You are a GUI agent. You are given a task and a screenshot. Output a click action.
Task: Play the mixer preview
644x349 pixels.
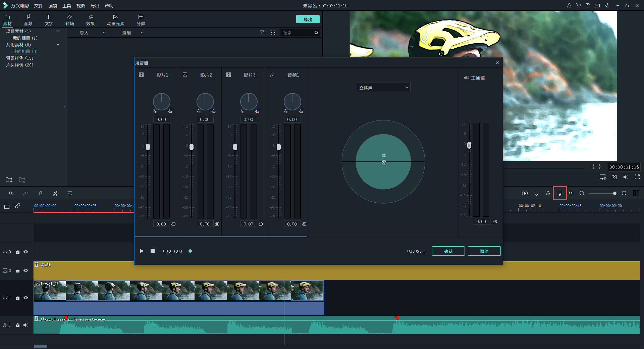tap(142, 251)
